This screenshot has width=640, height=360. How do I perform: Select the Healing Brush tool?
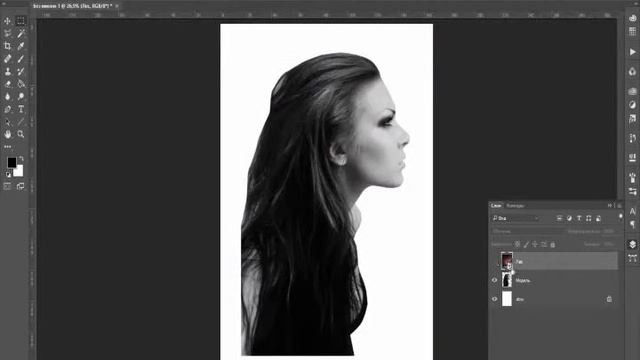tap(7, 59)
